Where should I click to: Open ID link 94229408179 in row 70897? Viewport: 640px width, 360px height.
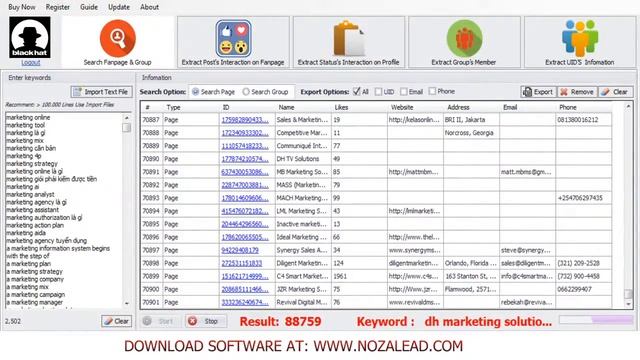pyautogui.click(x=240, y=250)
